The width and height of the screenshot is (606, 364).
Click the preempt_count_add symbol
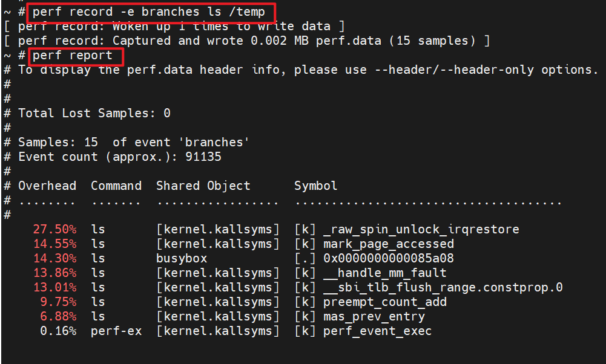tap(384, 302)
